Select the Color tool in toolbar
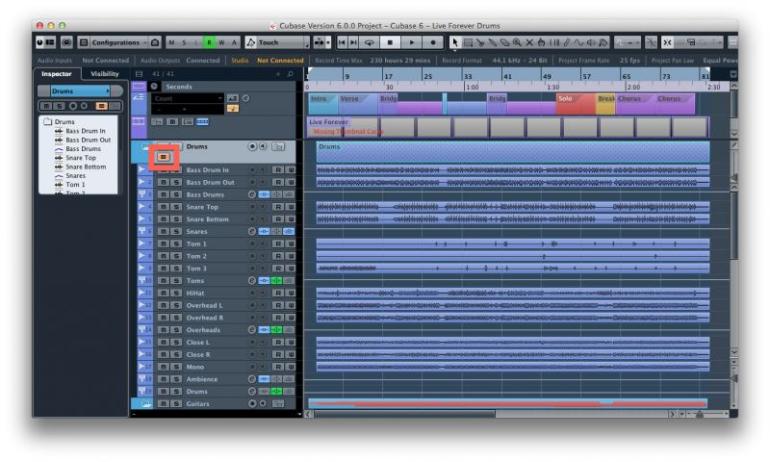Screen dimensions: 770x462 (604, 43)
